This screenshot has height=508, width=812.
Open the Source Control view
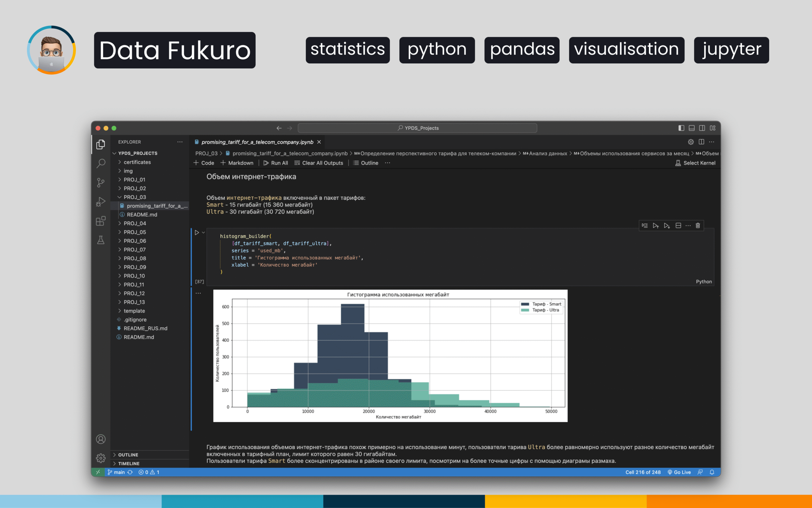pos(101,182)
